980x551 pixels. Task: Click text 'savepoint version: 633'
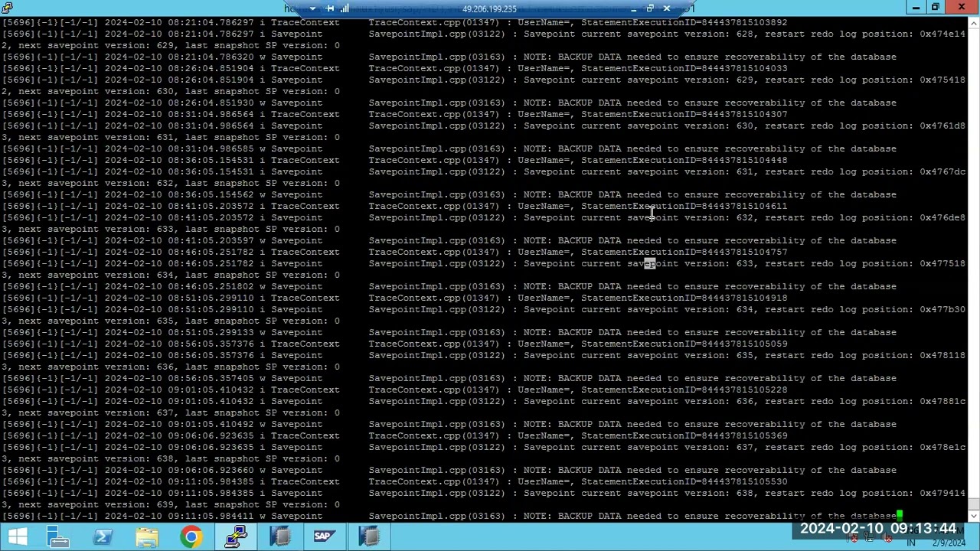691,263
